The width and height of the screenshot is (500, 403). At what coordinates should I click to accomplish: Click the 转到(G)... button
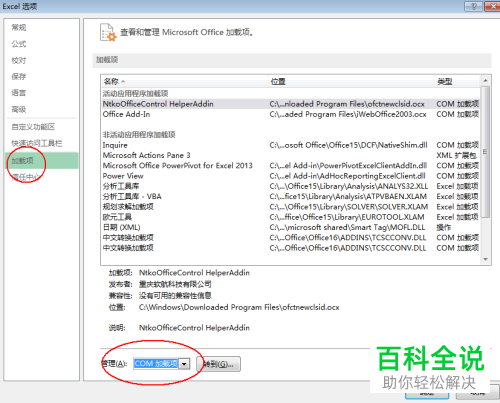(219, 364)
